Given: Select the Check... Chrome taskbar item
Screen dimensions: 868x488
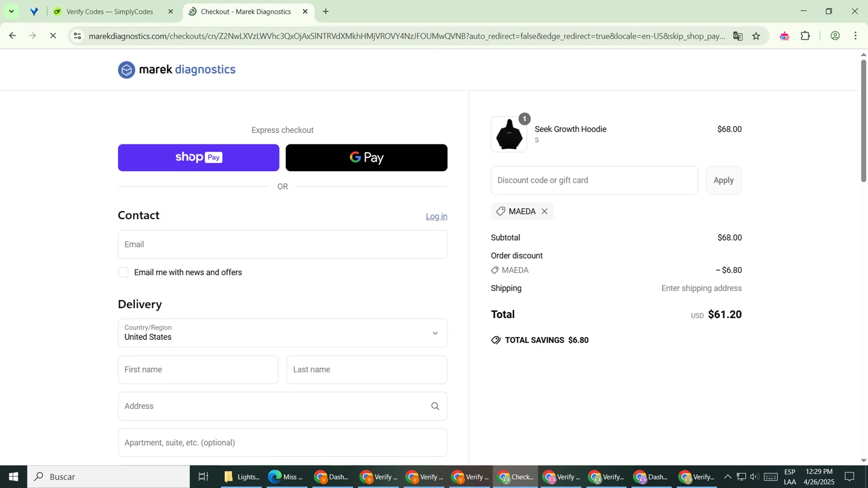Looking at the screenshot, I should (516, 477).
